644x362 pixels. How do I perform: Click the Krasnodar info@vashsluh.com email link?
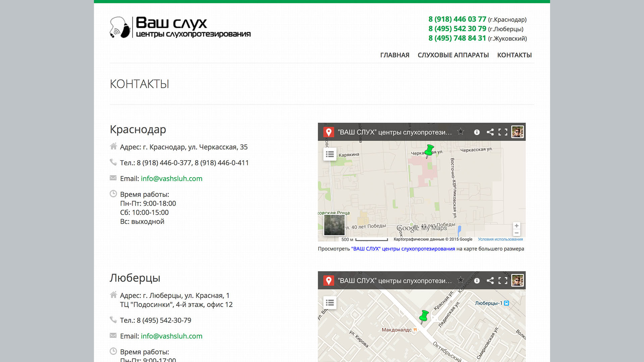[x=171, y=179]
